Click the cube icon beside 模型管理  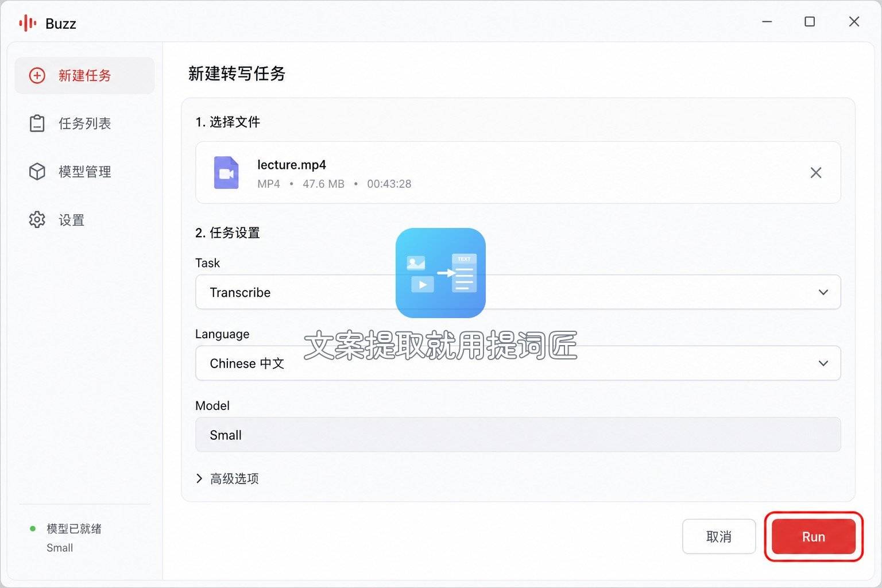pos(37,172)
